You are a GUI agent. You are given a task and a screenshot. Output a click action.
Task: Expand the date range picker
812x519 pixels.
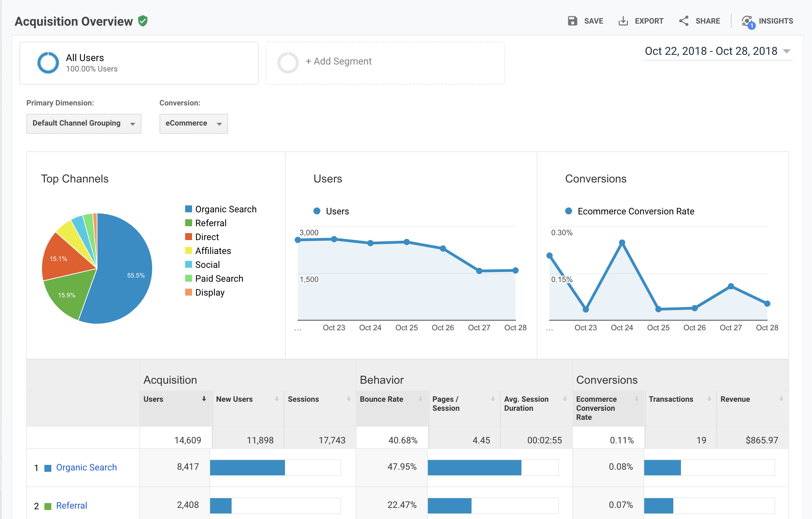pyautogui.click(x=717, y=51)
